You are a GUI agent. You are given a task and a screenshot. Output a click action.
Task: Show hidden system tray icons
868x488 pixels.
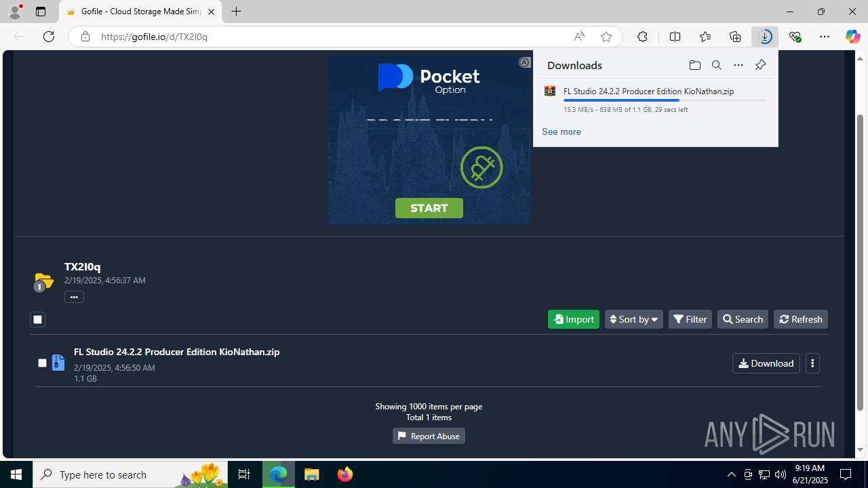coord(731,474)
